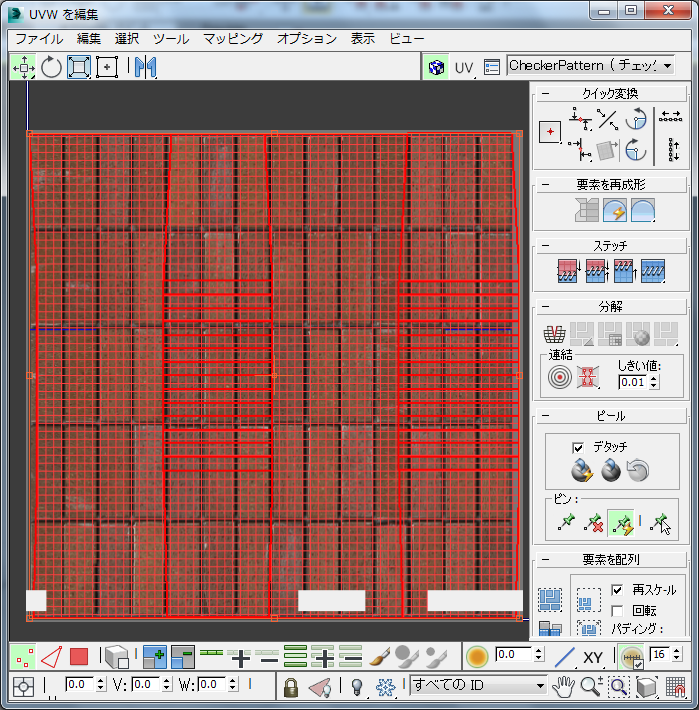The height and width of the screenshot is (710, 699).
Task: Collapse the 要素を再成形 rollout
Action: click(x=546, y=185)
